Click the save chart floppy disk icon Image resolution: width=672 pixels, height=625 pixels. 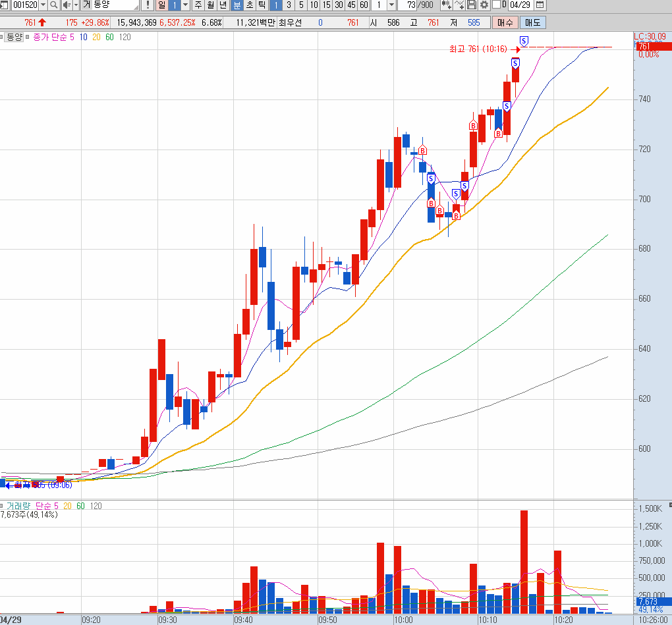472,5
